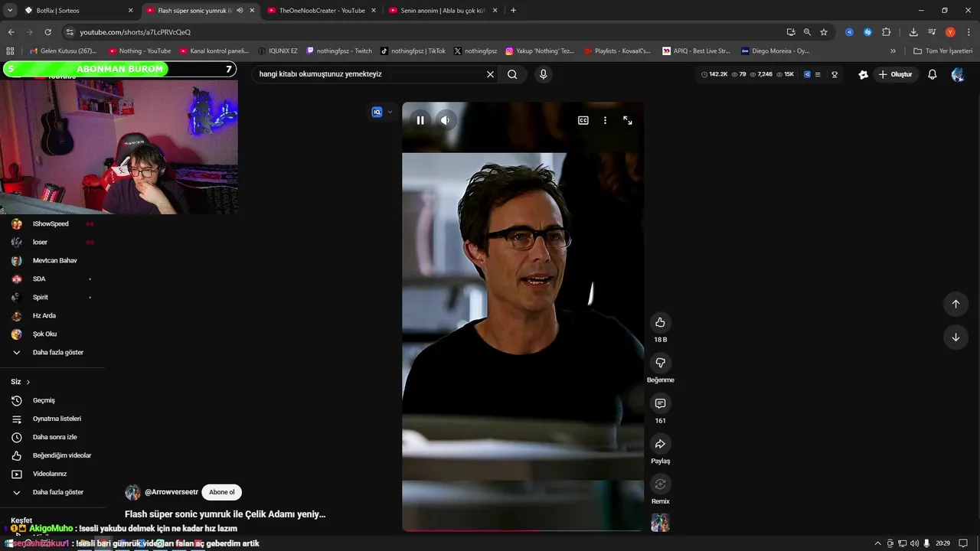Click the YouTube search magnifier button
The image size is (980, 551).
pos(512,74)
